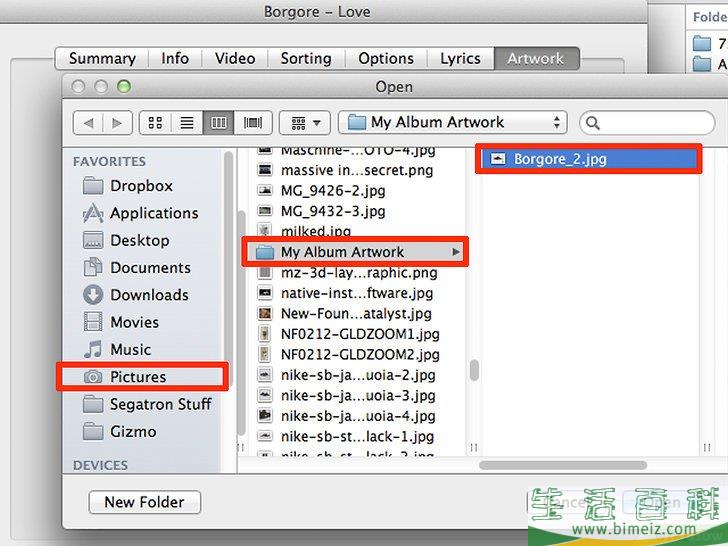Select Desktop in the sidebar
The image size is (728, 546).
(142, 240)
